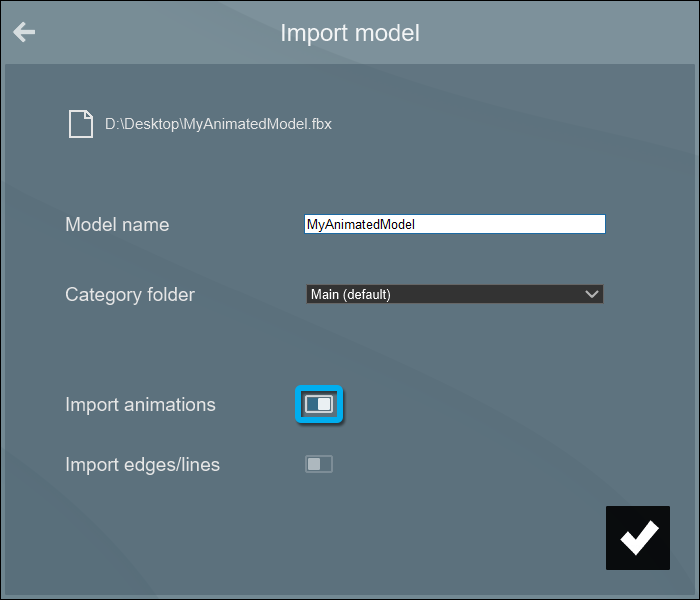Viewport: 700px width, 600px height.
Task: Select the file path D:\Desktop\MyAnimatedModel.fbx
Action: pyautogui.click(x=218, y=124)
